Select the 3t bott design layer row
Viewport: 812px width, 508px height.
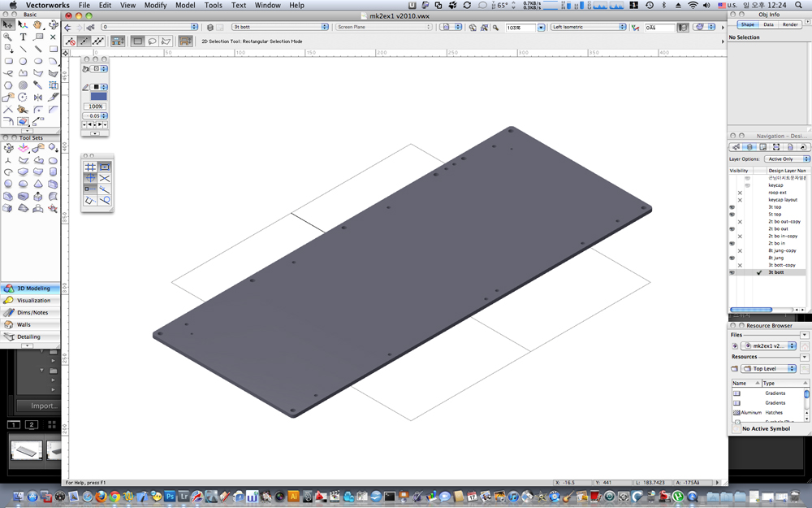click(x=768, y=272)
